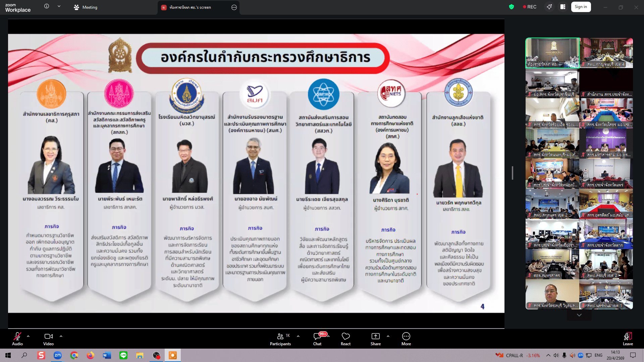Viewport: 644px width, 362px height.
Task: Open the AI Companion sparkle icon
Action: [x=549, y=7]
